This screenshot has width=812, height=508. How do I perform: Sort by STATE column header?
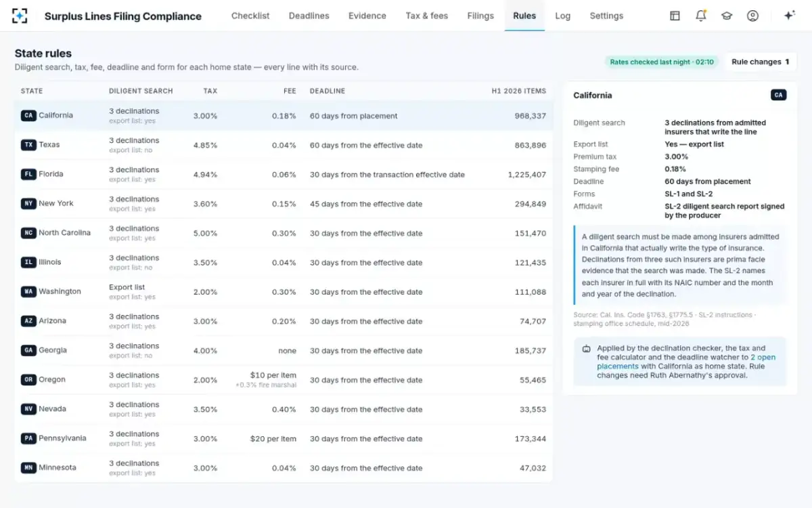tap(32, 91)
